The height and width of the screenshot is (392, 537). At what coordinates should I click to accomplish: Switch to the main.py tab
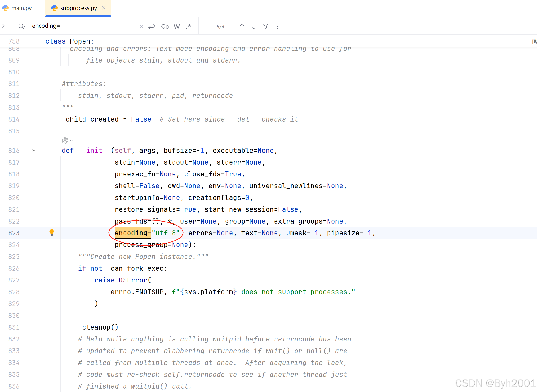[21, 8]
